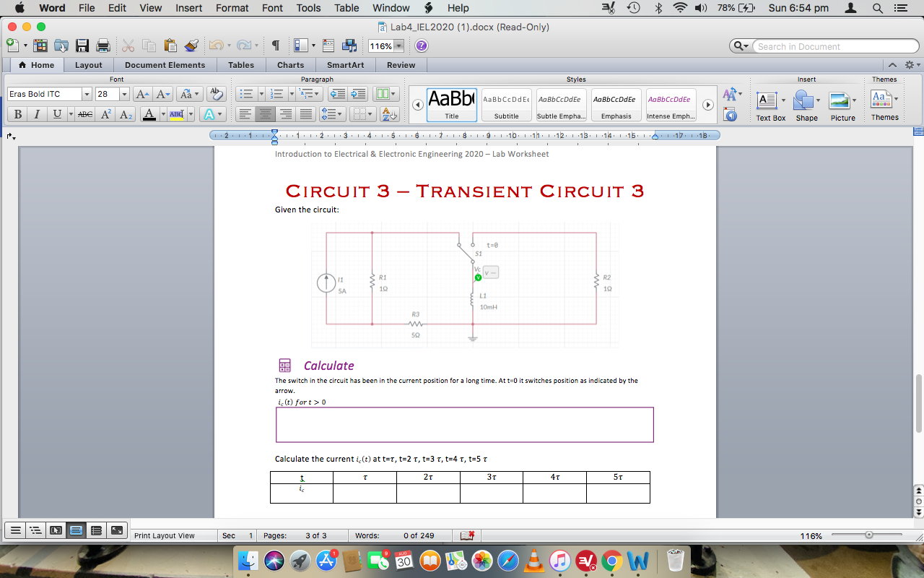Screen dimensions: 924x578
Task: Open the font name dropdown
Action: (87, 94)
